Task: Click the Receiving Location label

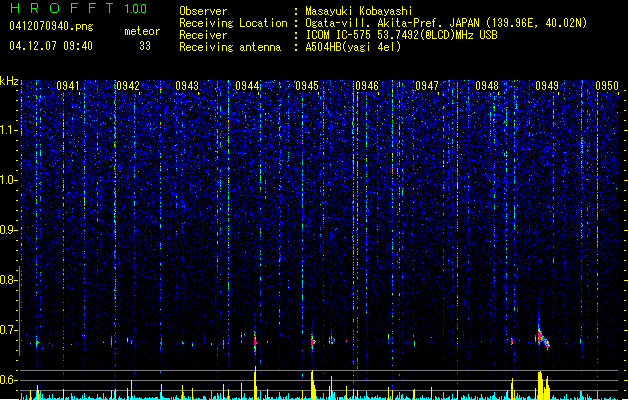Action: (233, 23)
